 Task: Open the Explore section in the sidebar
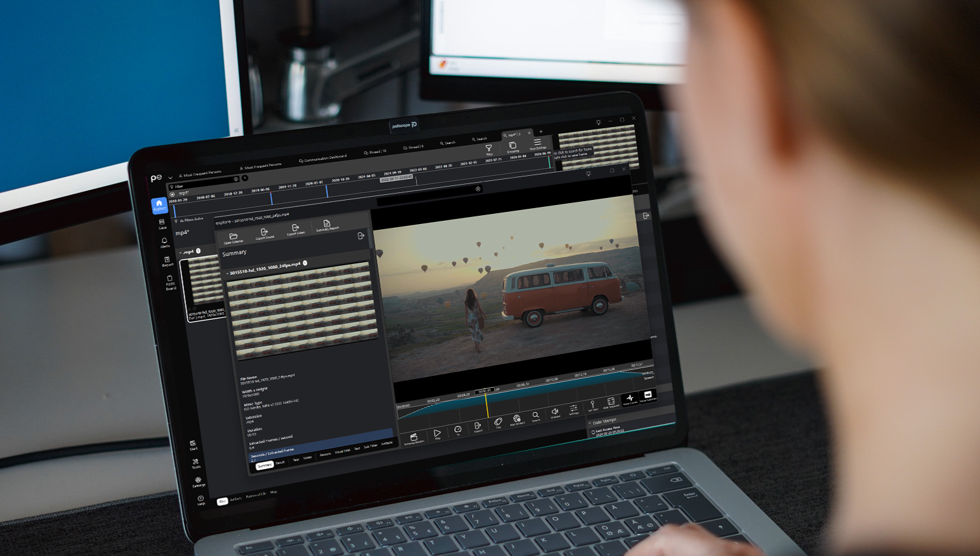(159, 205)
